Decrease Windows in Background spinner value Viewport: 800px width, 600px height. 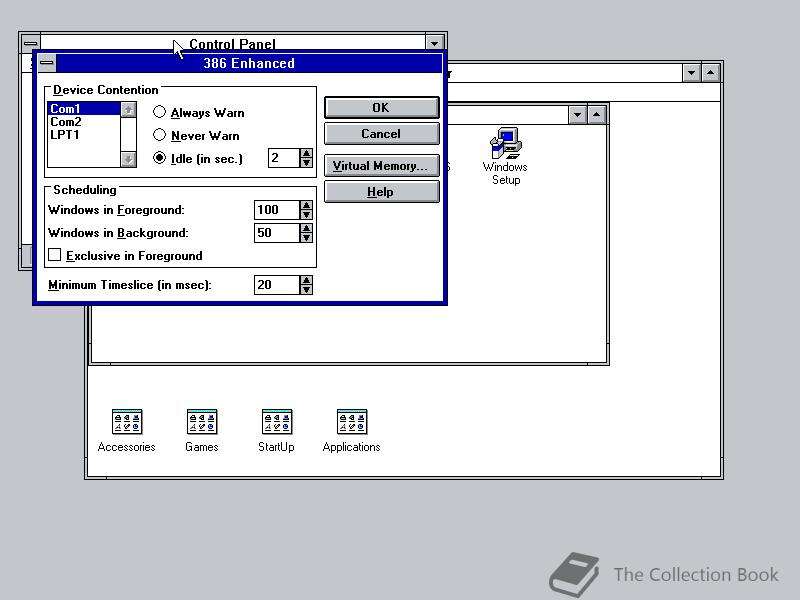306,237
